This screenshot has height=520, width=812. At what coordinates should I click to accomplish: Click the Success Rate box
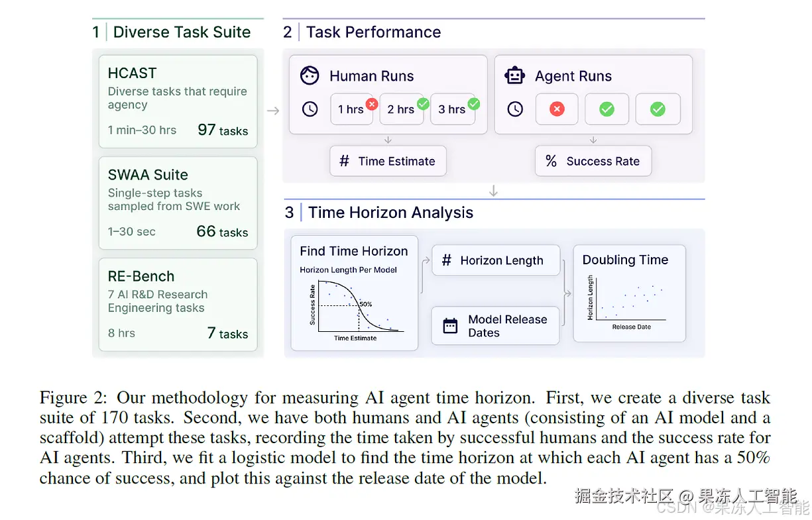pyautogui.click(x=593, y=161)
